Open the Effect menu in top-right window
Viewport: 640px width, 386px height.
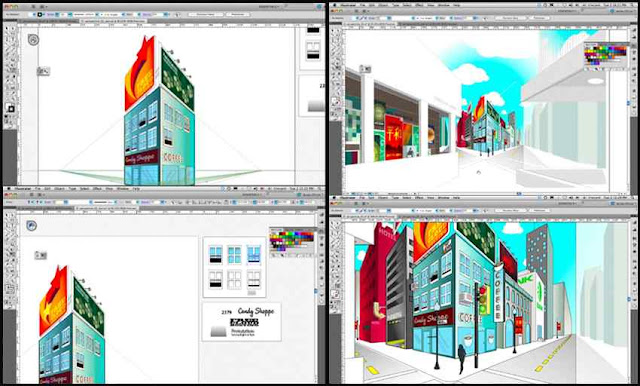tap(419, 5)
